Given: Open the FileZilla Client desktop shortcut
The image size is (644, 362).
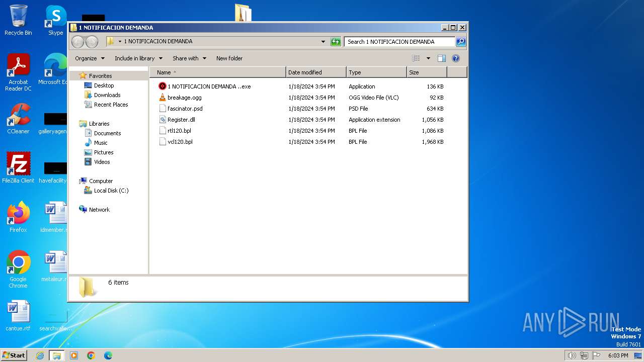Looking at the screenshot, I should [x=18, y=168].
